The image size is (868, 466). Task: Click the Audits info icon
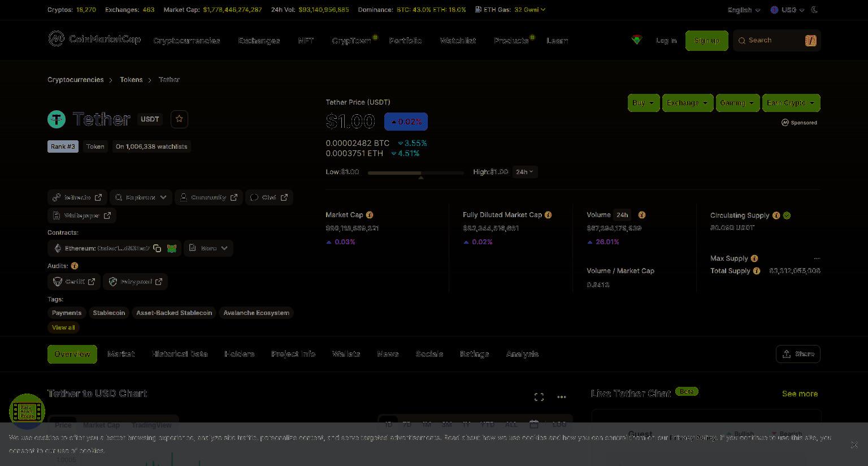coord(75,266)
